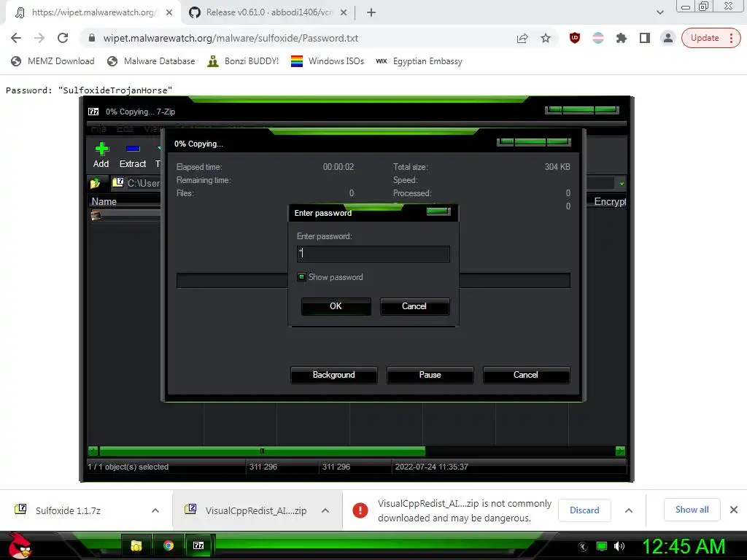Click the browser back arrow
747x560 pixels.
click(16, 38)
